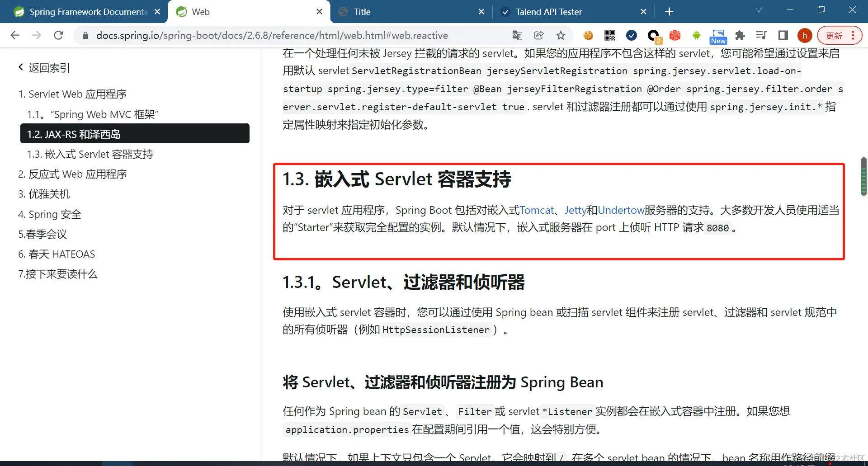Viewport: 868px width, 466px height.
Task: Open section 1.3. 嵌入式 Servlet 容器支持
Action: (90, 154)
